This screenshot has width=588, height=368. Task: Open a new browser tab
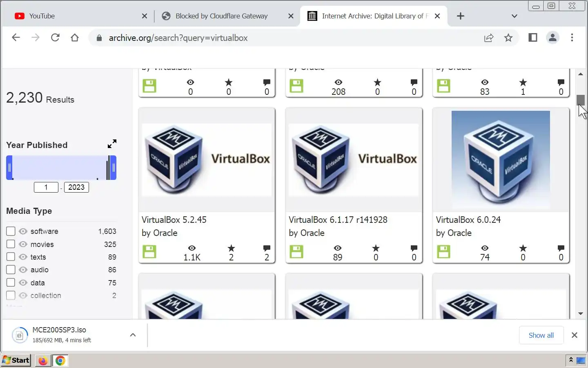(x=461, y=16)
